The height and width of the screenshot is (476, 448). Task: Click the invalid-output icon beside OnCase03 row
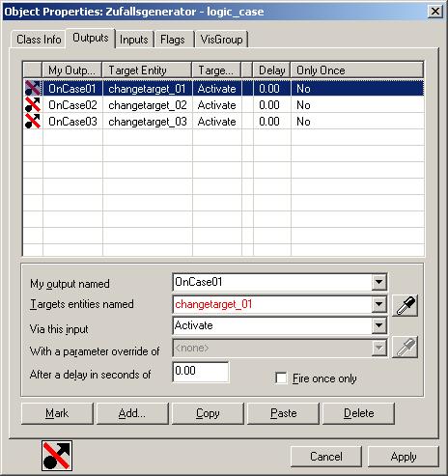click(x=33, y=122)
